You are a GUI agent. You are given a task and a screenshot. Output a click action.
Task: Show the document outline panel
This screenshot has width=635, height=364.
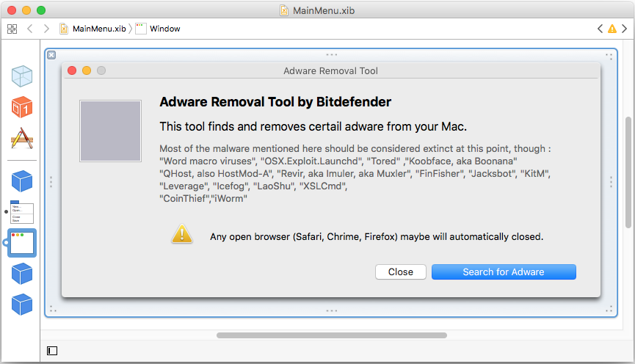pyautogui.click(x=52, y=351)
